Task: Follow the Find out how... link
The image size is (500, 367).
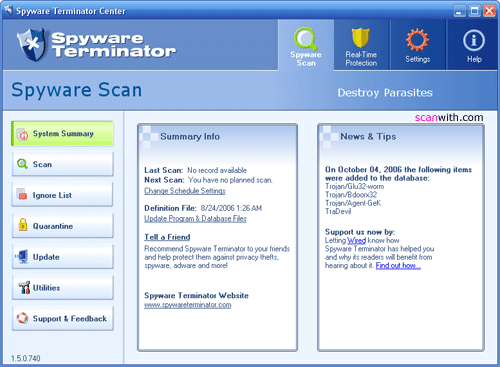Action: (398, 266)
